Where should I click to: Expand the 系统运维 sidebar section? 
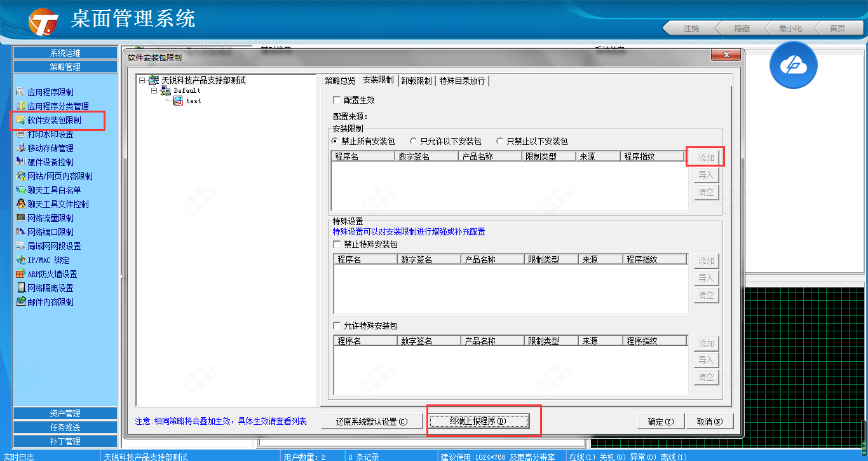tap(65, 53)
